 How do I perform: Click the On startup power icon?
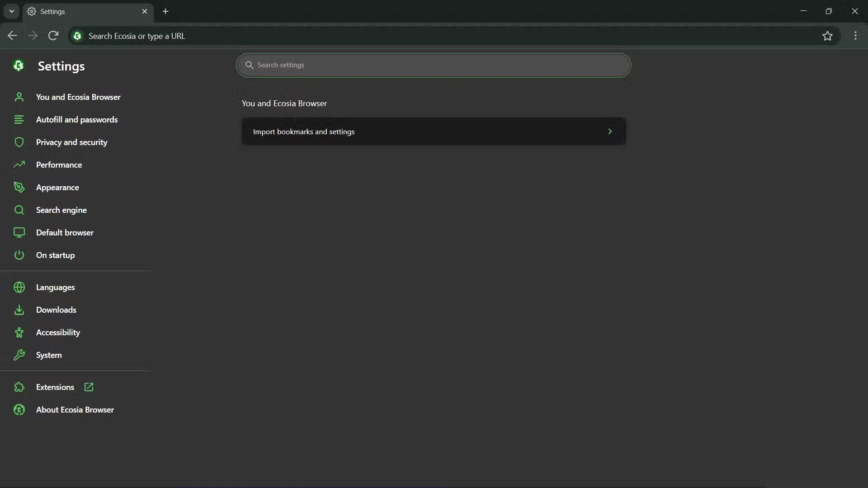(x=19, y=255)
